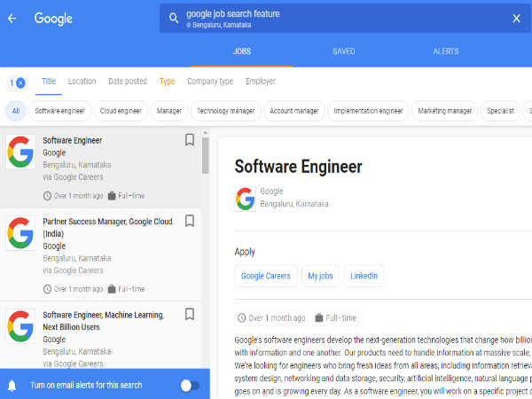Open the Date posted filter
This screenshot has width=532, height=399.
128,82
